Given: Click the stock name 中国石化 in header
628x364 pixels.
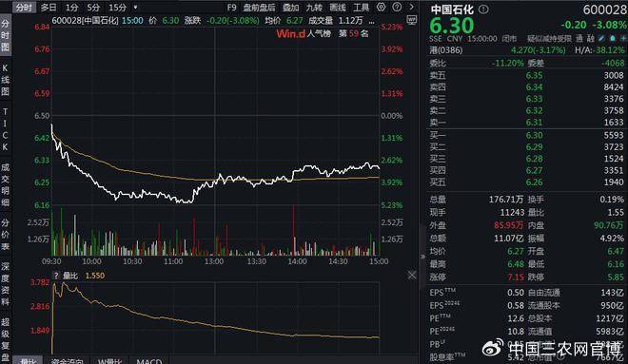Looking at the screenshot, I should (452, 10).
